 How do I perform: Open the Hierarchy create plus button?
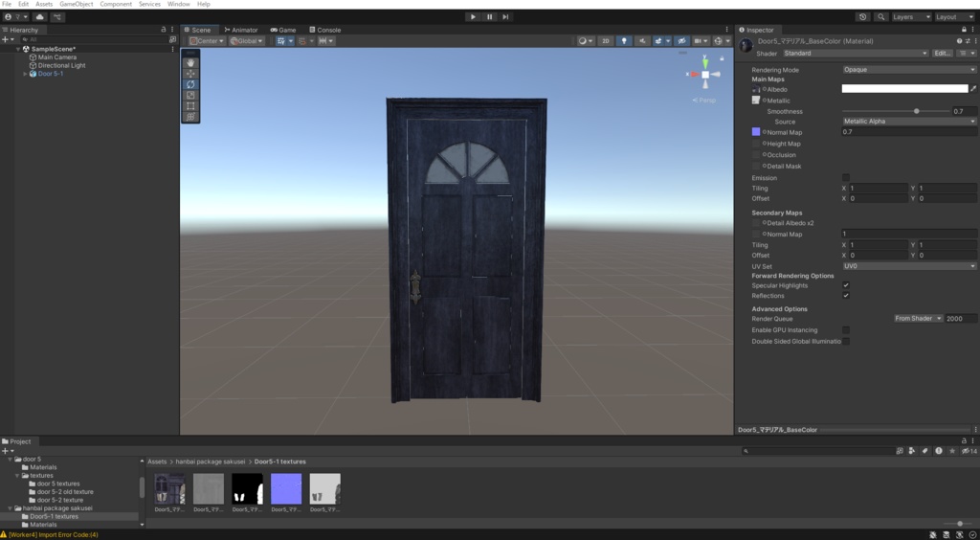8,39
